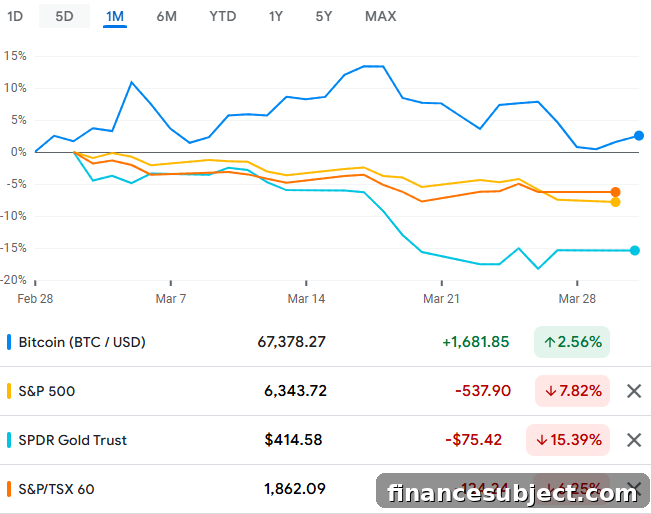Click the S&P 500 yellow color marker

[9, 391]
